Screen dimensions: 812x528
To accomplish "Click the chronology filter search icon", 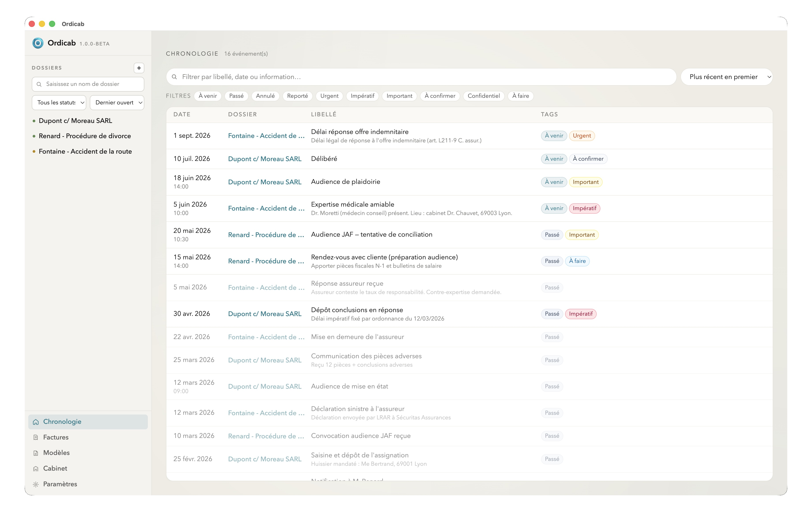I will [174, 77].
